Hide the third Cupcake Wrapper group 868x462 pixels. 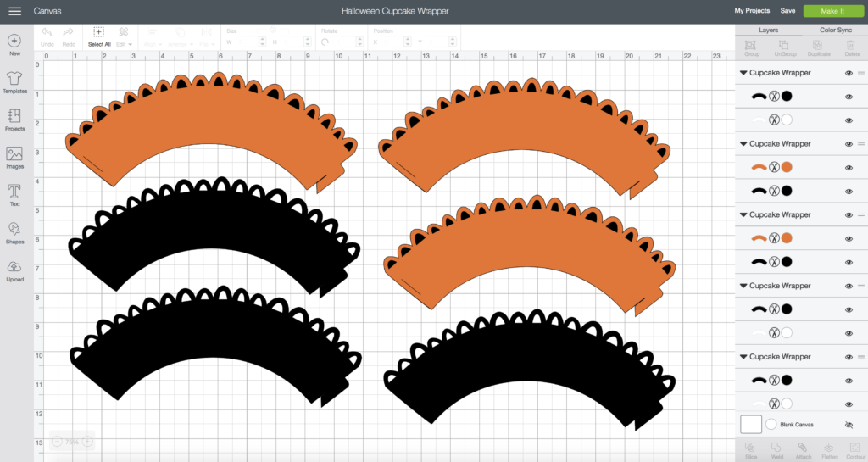(x=849, y=215)
